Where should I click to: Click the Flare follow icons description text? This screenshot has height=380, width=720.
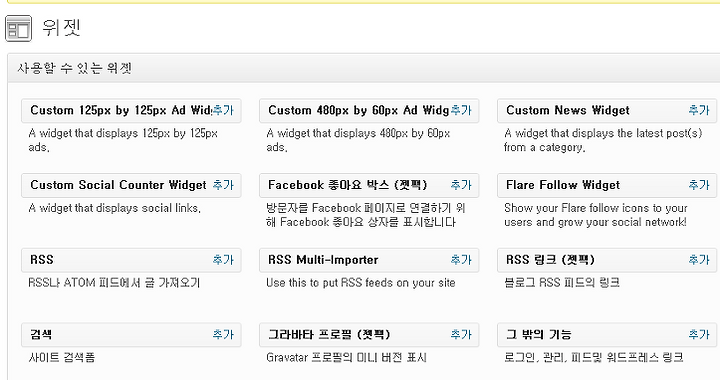pyautogui.click(x=596, y=215)
